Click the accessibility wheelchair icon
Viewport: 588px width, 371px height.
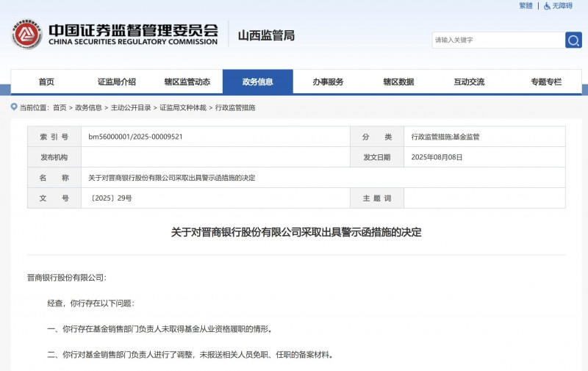pos(547,6)
